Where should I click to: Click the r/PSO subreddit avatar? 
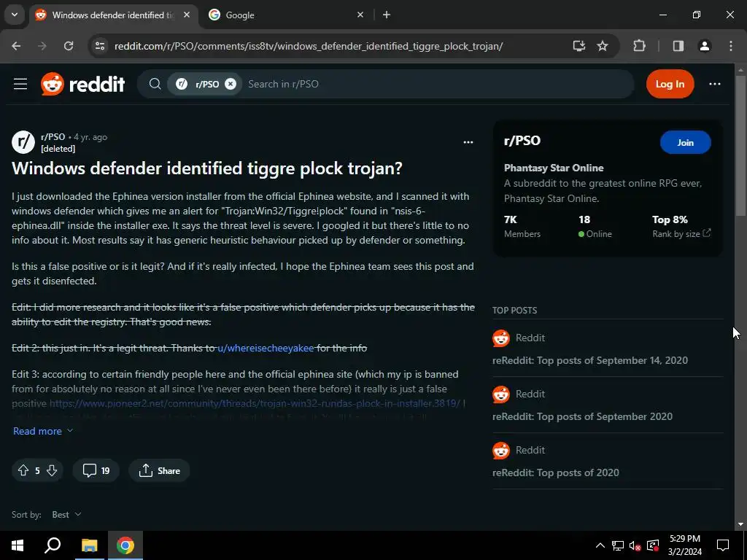pyautogui.click(x=23, y=142)
